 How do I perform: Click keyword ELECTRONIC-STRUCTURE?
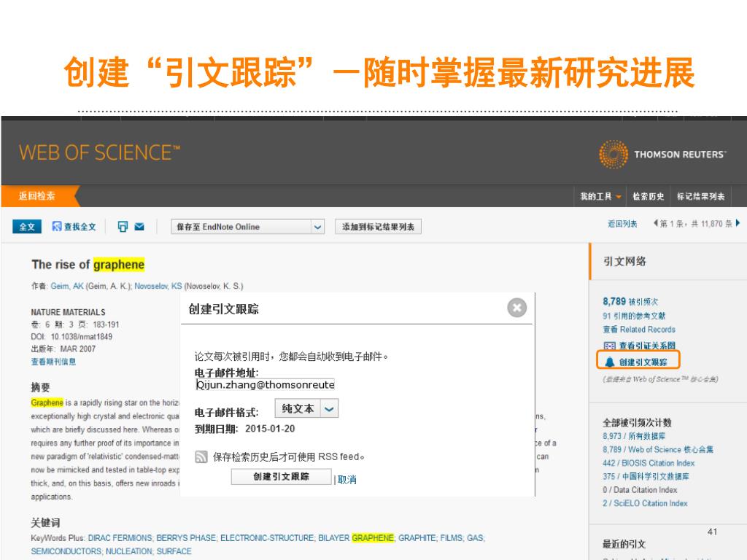click(x=267, y=537)
